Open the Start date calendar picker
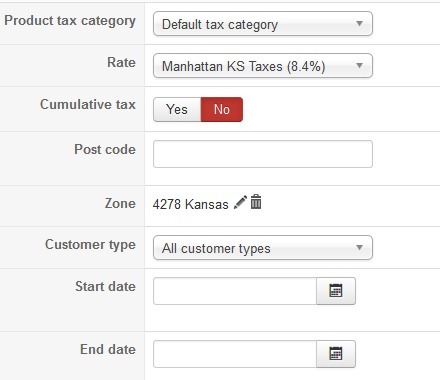 coord(336,291)
